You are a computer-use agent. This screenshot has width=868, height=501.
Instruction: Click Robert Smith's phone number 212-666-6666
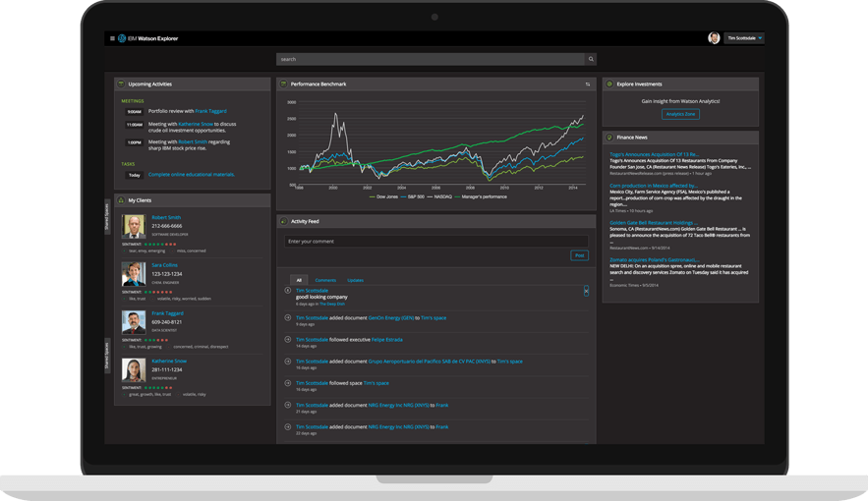[x=167, y=226]
